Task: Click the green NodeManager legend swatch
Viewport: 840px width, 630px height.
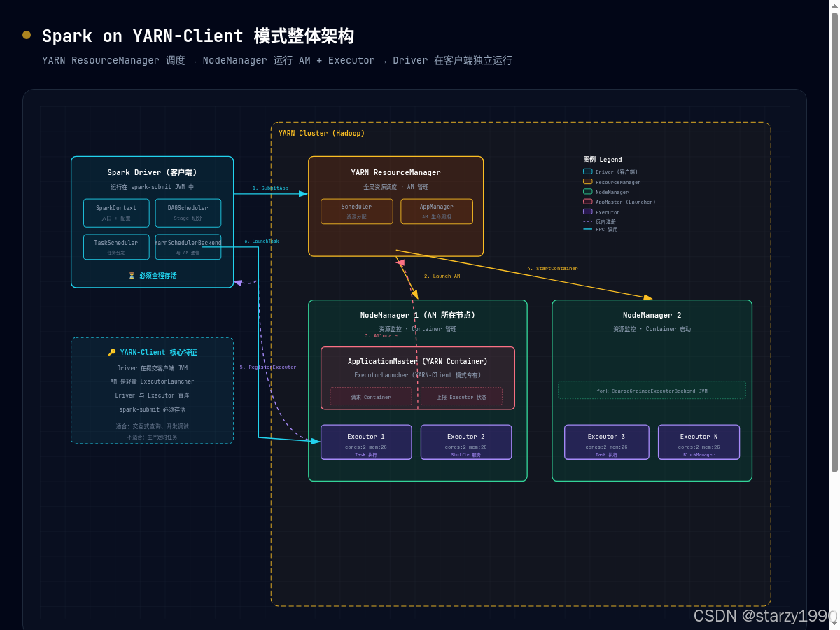Action: 588,191
